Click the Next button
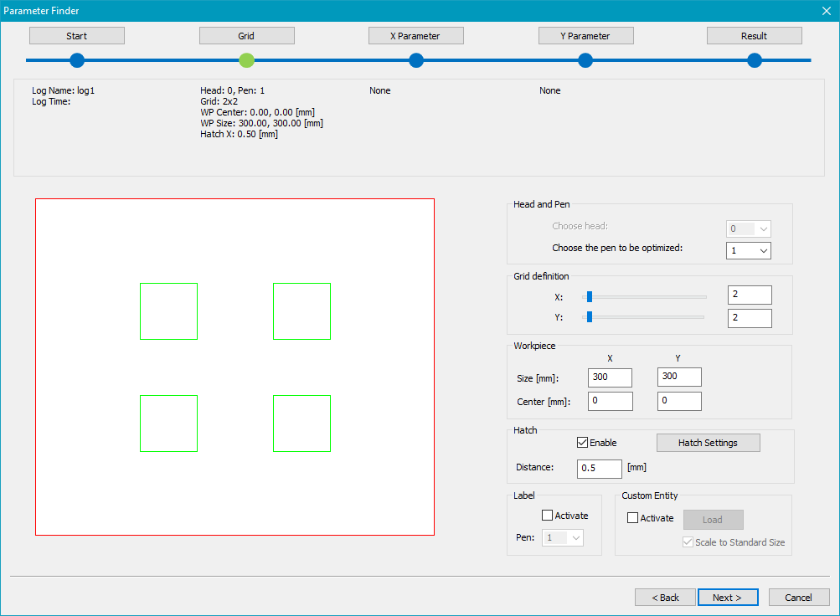The height and width of the screenshot is (616, 840). [728, 598]
